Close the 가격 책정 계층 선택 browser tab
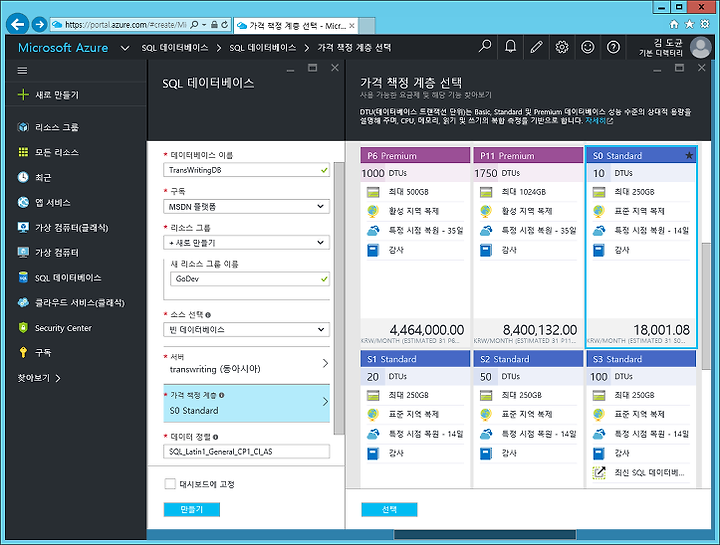The image size is (720, 545). [x=352, y=26]
